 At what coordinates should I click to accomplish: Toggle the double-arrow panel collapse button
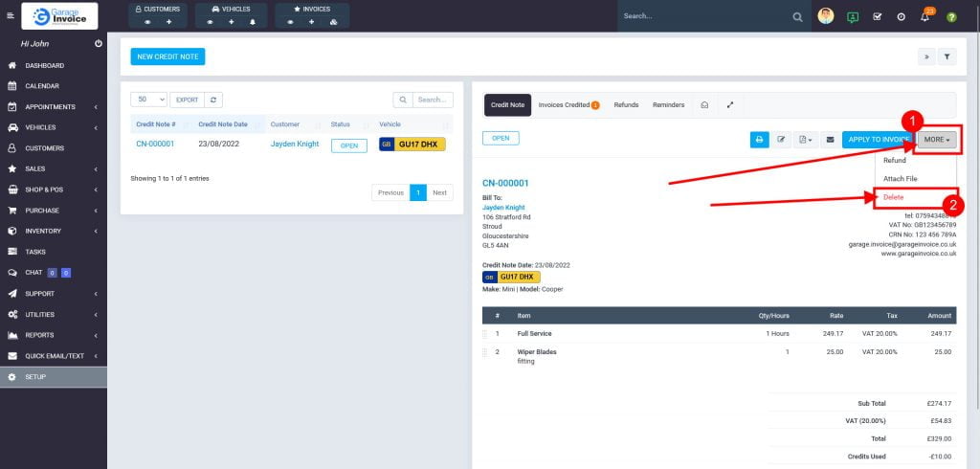click(926, 57)
